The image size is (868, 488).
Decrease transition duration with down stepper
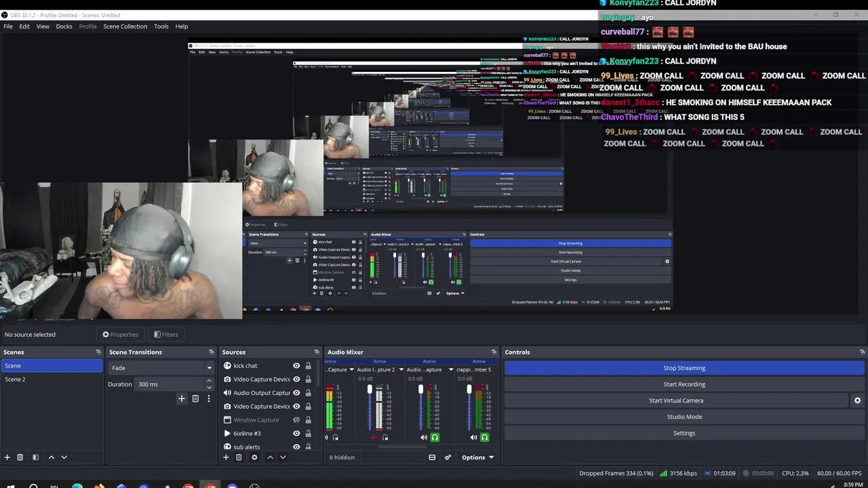(x=209, y=388)
